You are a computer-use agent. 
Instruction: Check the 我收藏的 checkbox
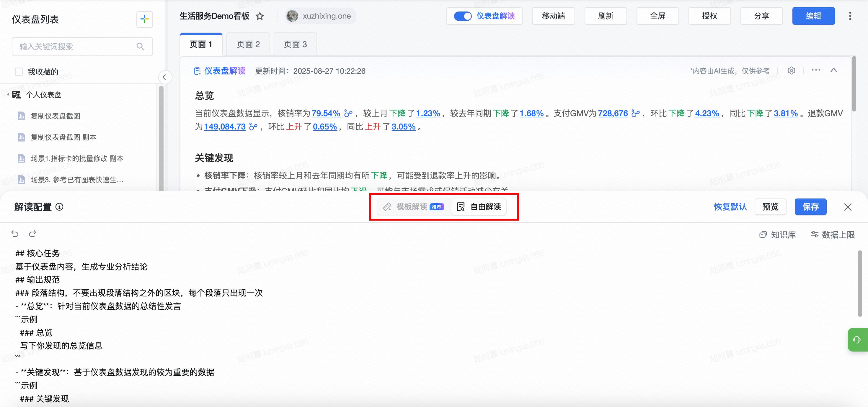pyautogui.click(x=19, y=72)
